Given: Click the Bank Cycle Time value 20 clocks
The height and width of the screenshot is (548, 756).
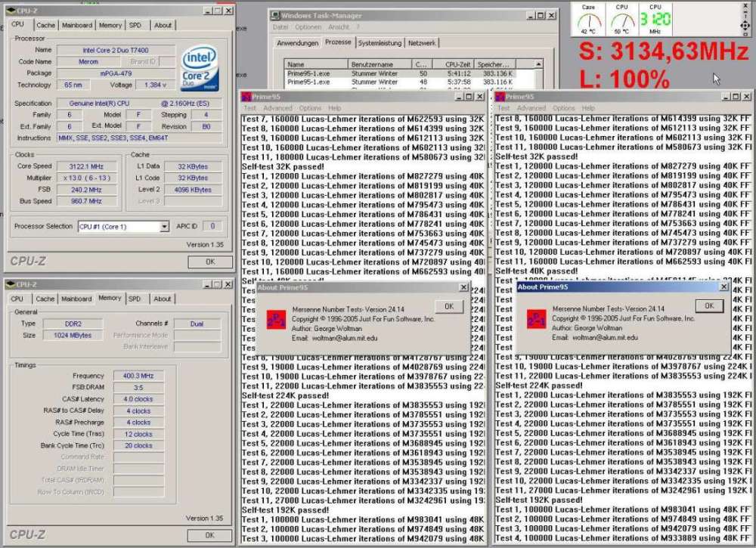Looking at the screenshot, I should (138, 446).
